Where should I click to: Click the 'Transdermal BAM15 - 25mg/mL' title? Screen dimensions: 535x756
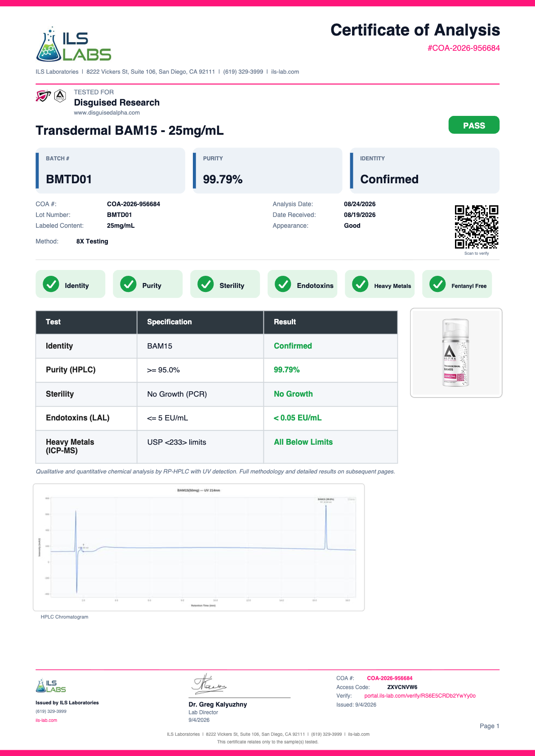point(129,131)
